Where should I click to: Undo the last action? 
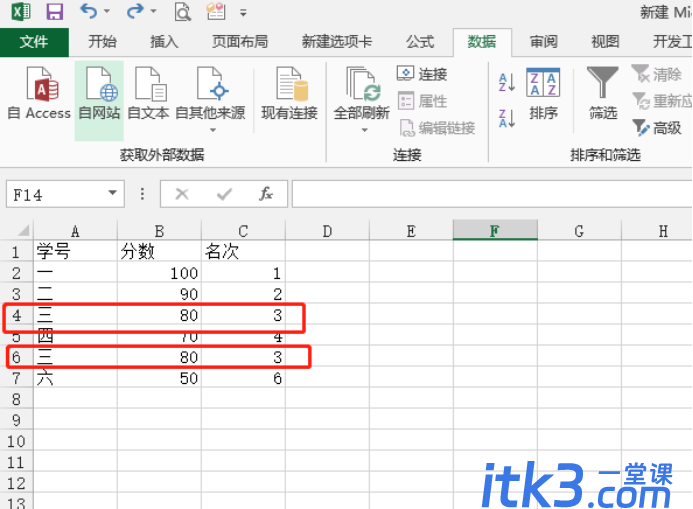[88, 11]
